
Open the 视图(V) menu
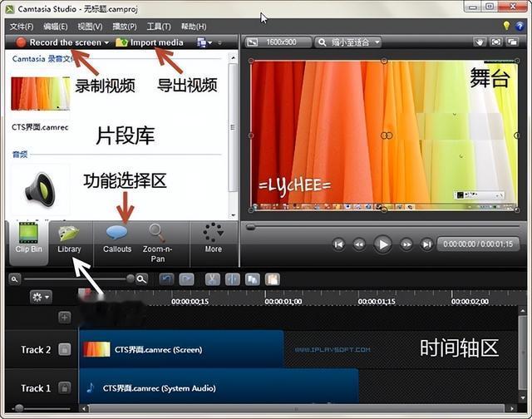coord(90,27)
